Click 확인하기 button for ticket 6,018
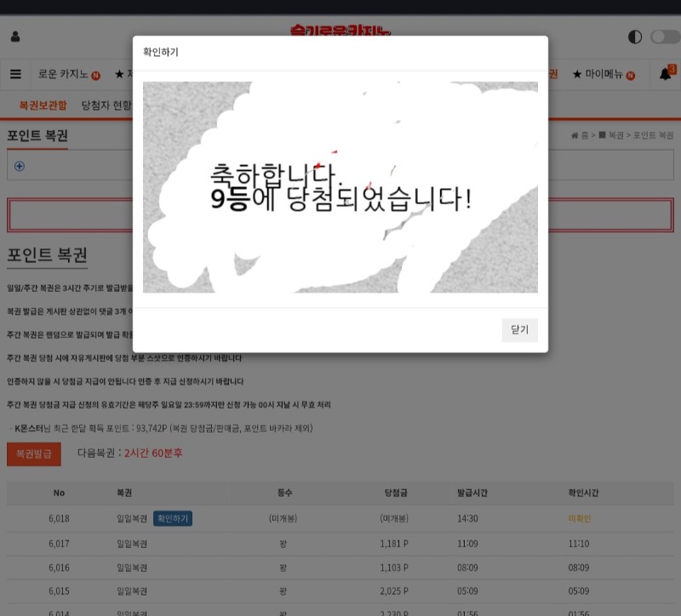Screen dimensions: 681x616 coord(173,518)
